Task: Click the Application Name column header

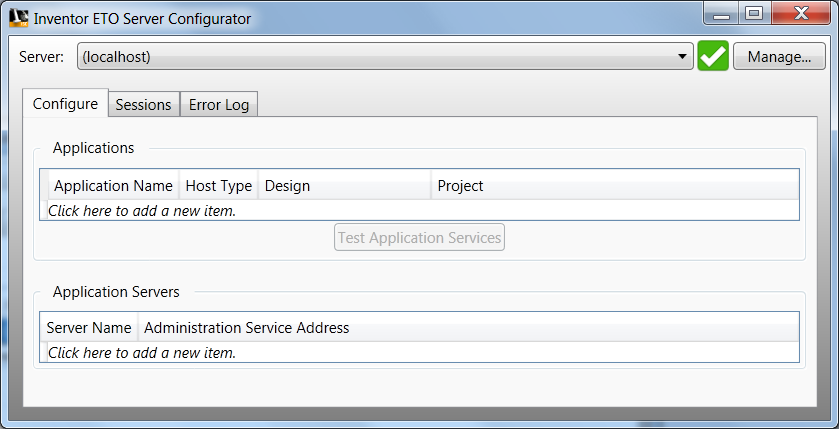Action: [x=113, y=186]
